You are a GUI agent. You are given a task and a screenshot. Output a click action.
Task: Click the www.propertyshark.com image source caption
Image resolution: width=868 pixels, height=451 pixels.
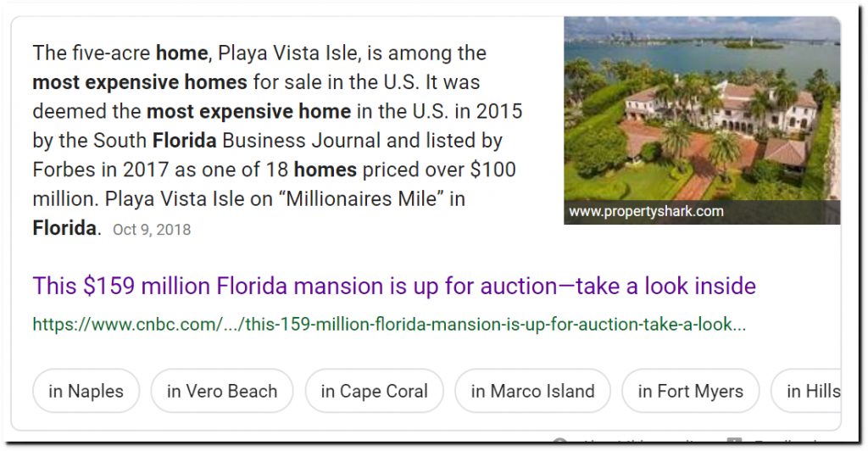click(646, 212)
